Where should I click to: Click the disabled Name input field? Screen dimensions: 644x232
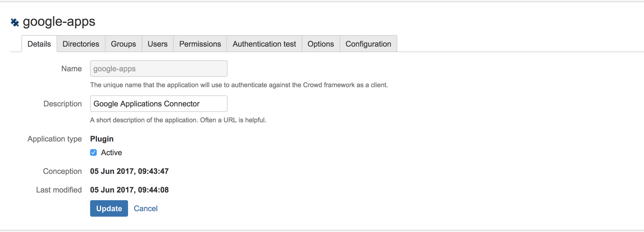[159, 69]
